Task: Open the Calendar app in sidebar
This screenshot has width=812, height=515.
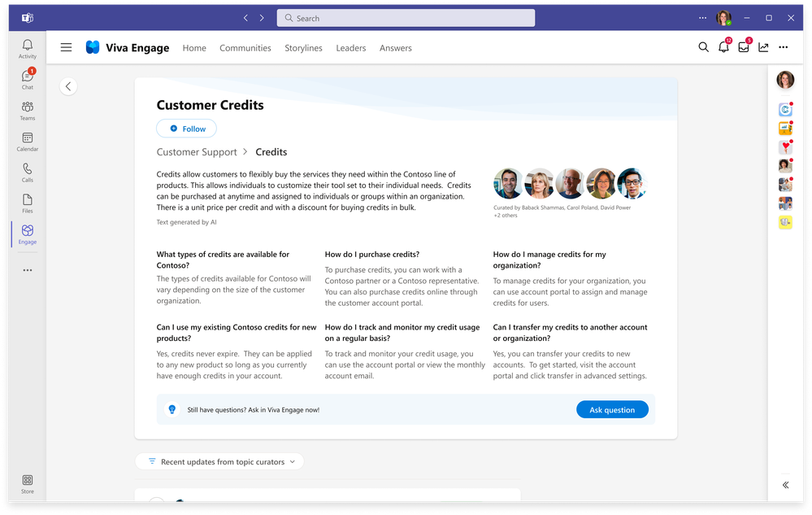Action: (28, 142)
